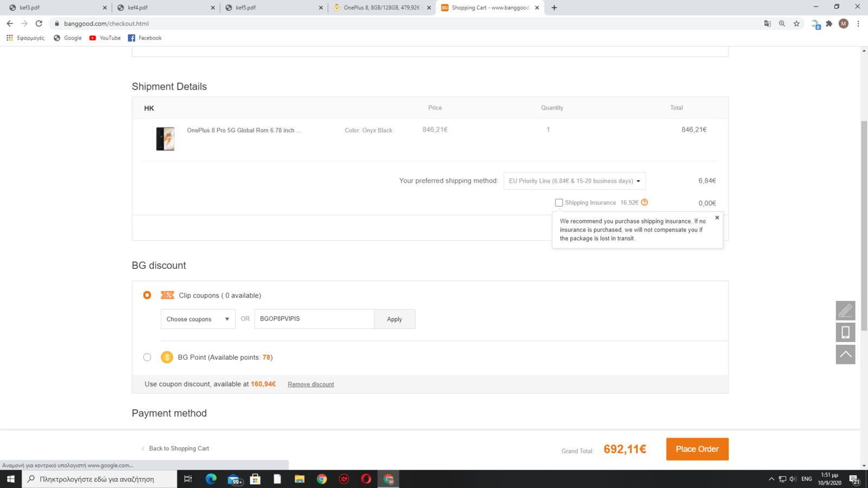868x488 pixels.
Task: Open the Mail app in the taskbar
Action: pos(234,479)
